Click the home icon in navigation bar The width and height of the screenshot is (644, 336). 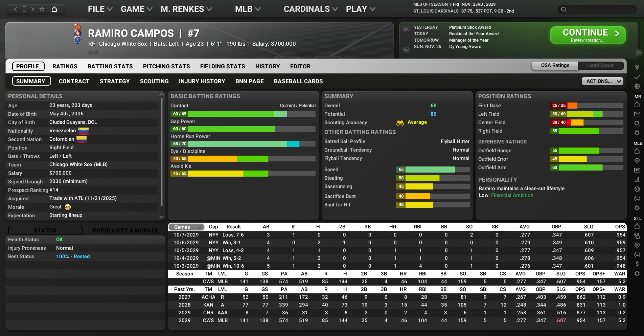54,9
